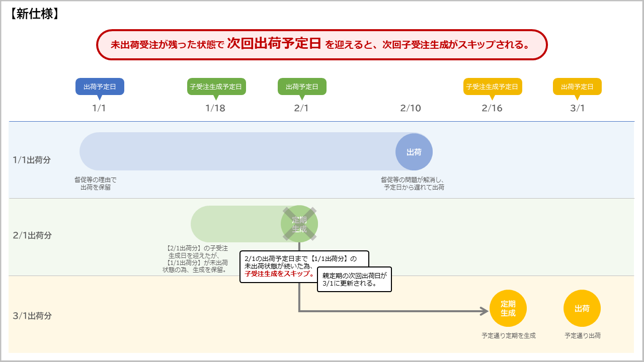
Task: Click the 2/16 date on the timeline
Action: [x=492, y=109]
